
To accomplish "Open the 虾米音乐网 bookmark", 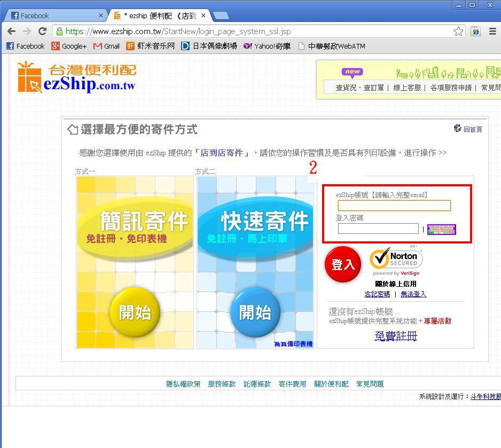I will 150,46.
